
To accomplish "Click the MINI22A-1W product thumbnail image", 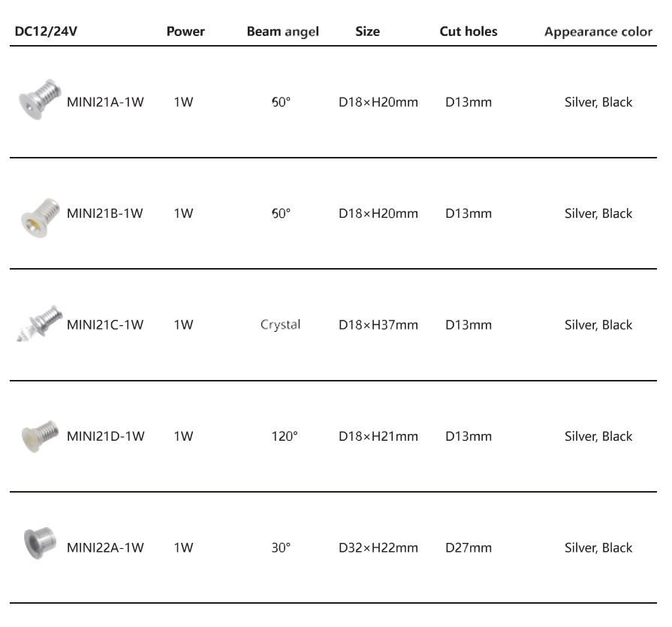I will 39,542.
